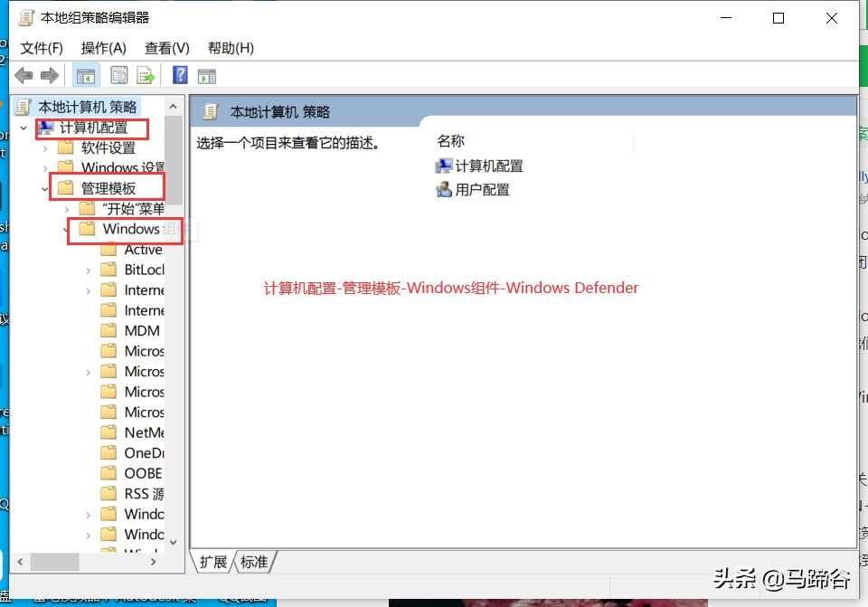Click the Help question mark icon

coord(179,75)
